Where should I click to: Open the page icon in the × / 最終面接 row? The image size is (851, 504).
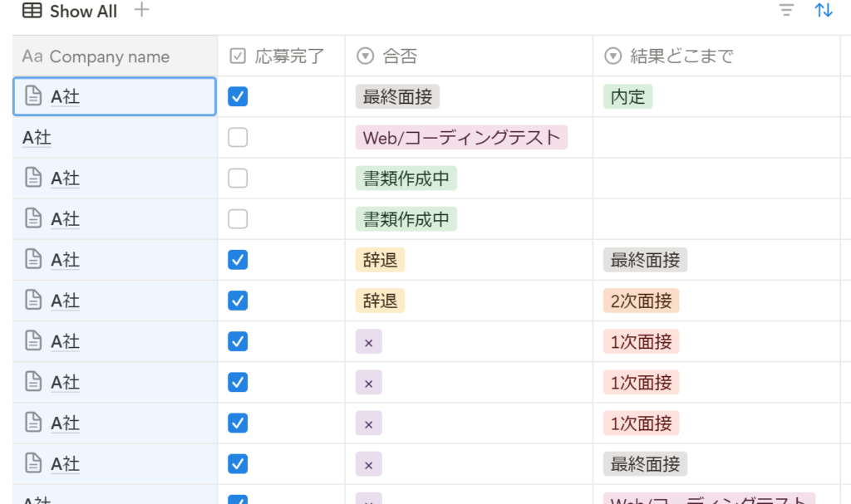pos(33,463)
